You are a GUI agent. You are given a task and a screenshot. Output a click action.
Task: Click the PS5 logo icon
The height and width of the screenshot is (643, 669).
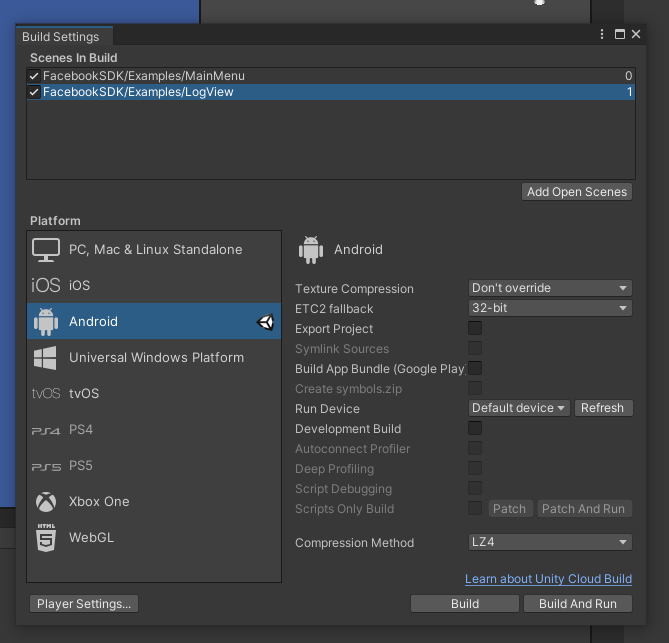tap(46, 467)
